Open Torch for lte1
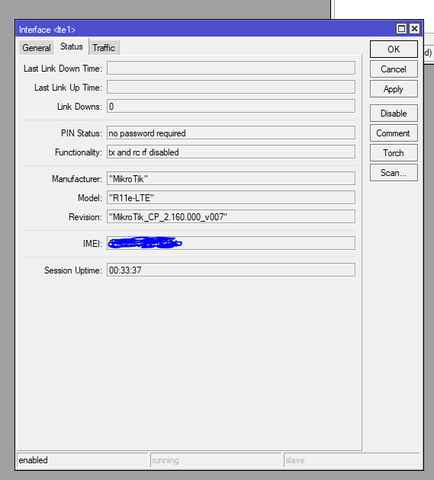This screenshot has height=480, width=434. pos(394,153)
